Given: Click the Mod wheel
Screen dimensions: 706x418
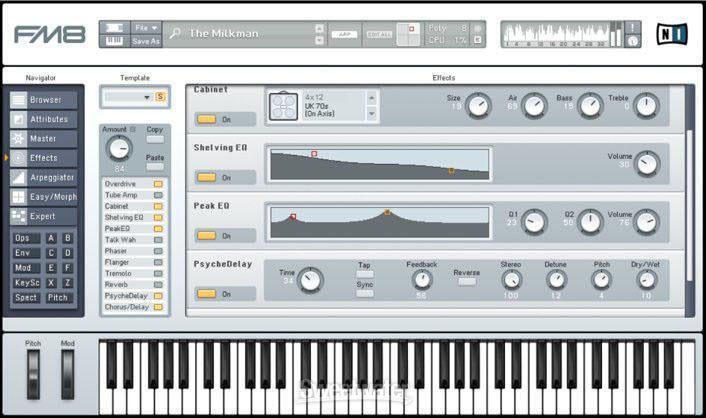Looking at the screenshot, I should tap(68, 374).
